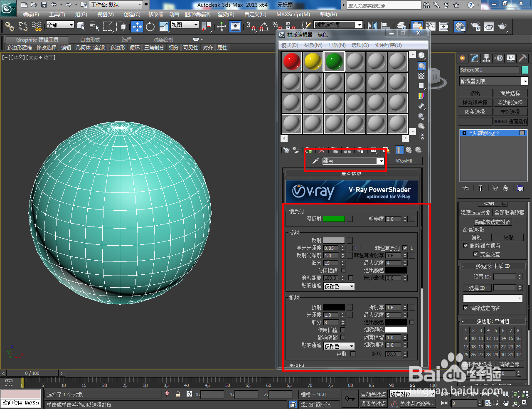Viewport: 532px width, 409px height.
Task: Open the Motion tab in command panel
Action: 499,58
